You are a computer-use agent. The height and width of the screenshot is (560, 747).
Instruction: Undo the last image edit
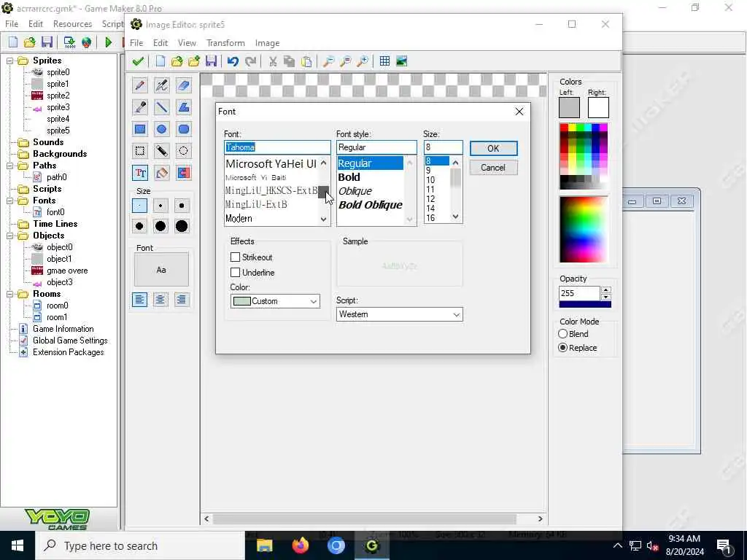pyautogui.click(x=233, y=61)
